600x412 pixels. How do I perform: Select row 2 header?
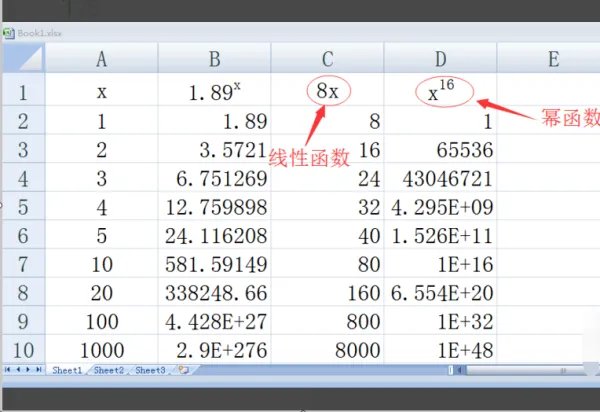click(24, 120)
